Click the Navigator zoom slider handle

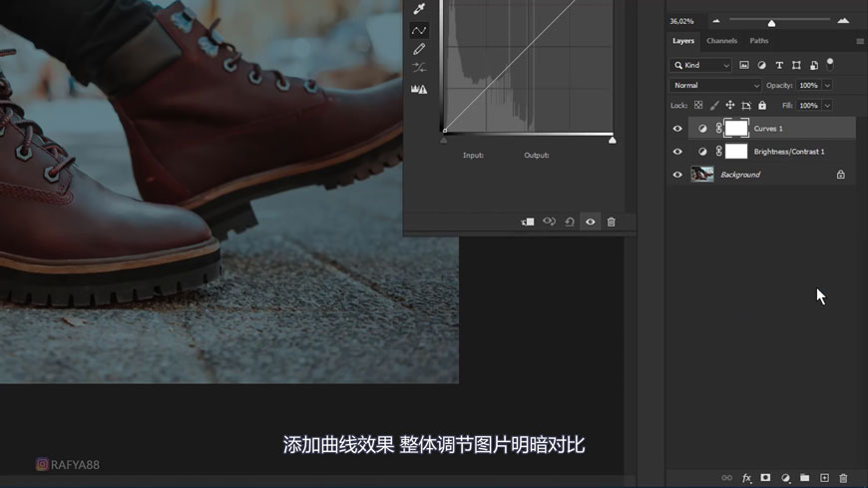point(771,23)
